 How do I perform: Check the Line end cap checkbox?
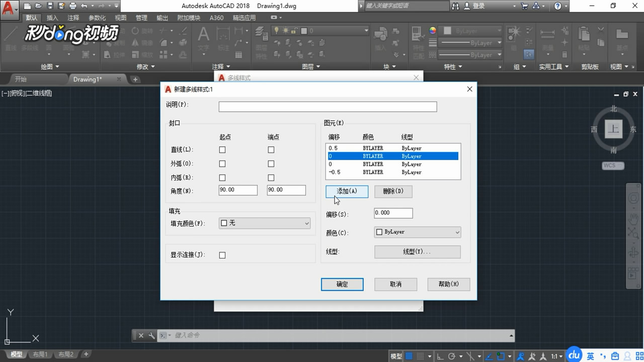click(x=271, y=150)
